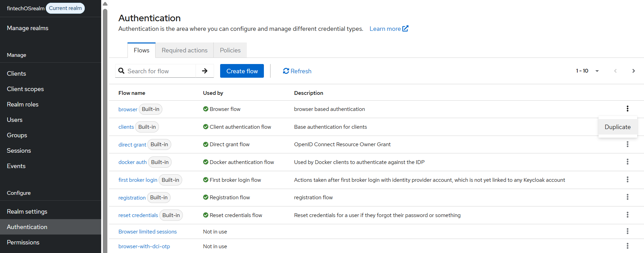
Task: Open the browser-with-dci-otp flow link
Action: tap(144, 246)
